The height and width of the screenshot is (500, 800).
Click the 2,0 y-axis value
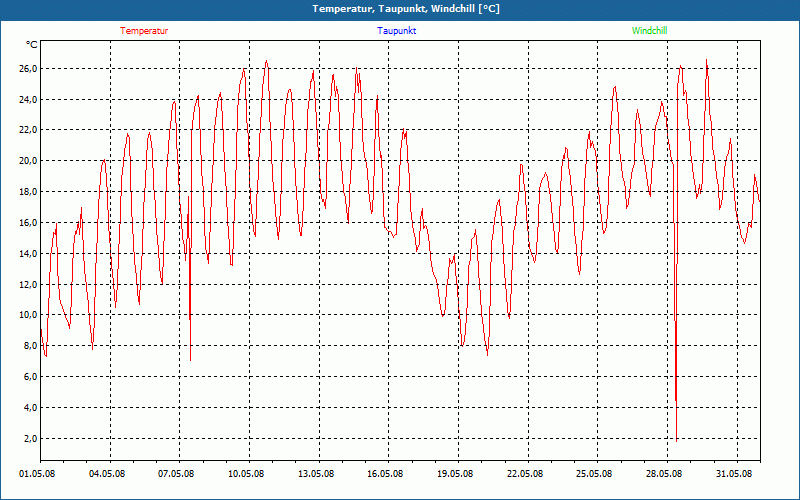[x=31, y=438]
